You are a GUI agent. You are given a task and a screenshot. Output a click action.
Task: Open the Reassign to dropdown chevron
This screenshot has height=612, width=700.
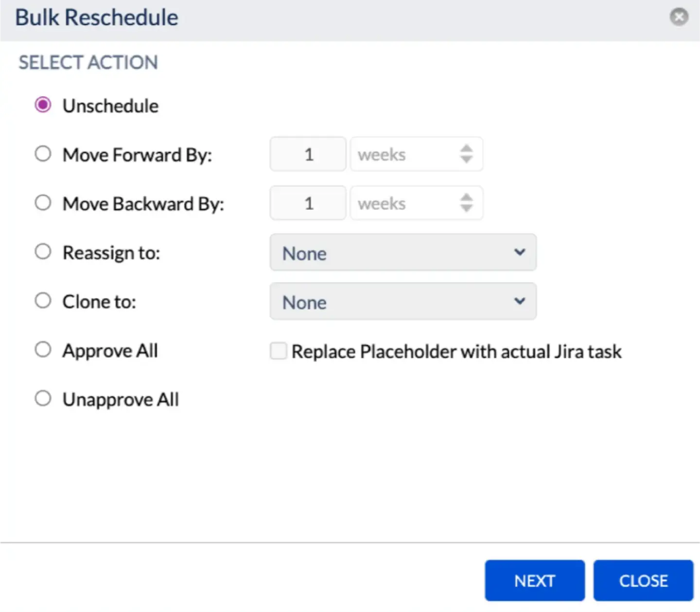[519, 252]
